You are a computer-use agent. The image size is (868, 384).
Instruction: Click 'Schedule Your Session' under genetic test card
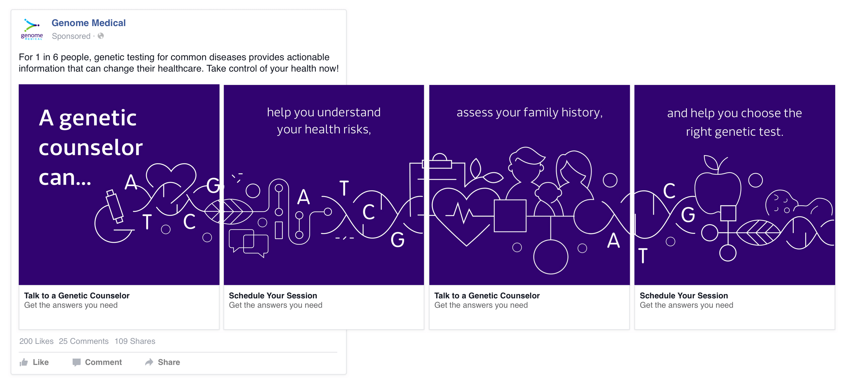click(684, 295)
